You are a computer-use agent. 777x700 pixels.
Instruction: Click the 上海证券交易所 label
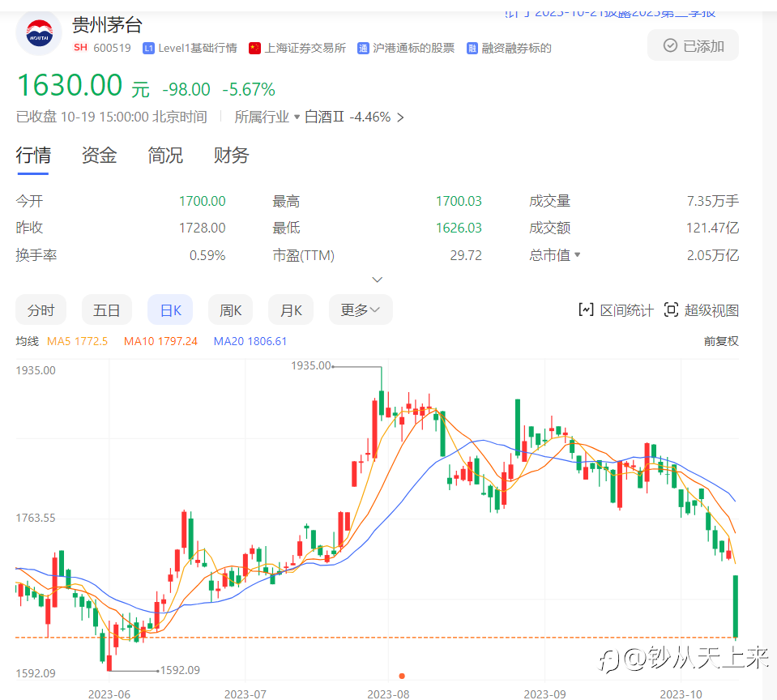305,48
